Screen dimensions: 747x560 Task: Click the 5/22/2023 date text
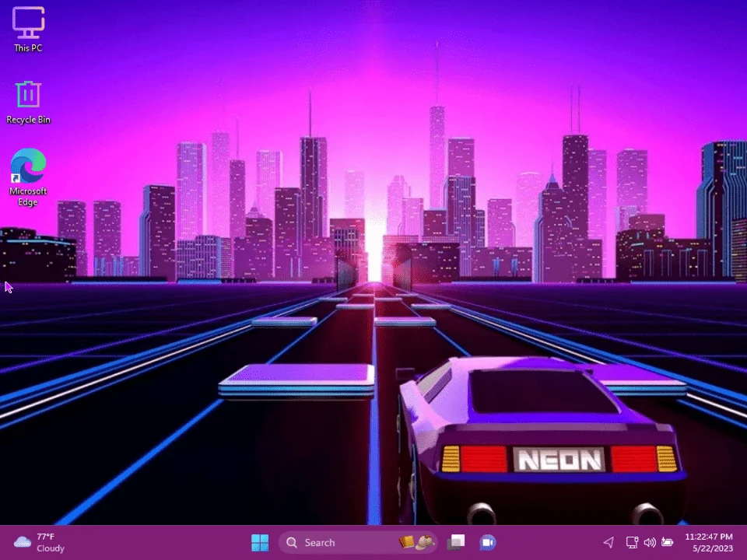coord(713,548)
